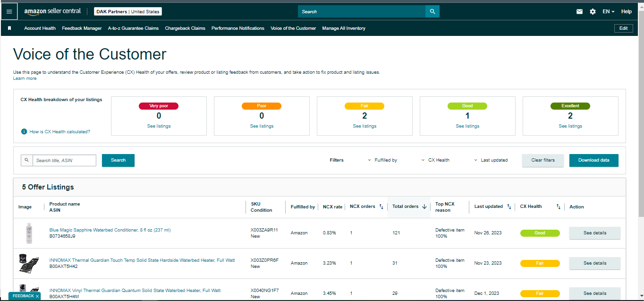Screen dimensions: 644x301
Task: Open the hamburger navigation menu
Action: point(9,11)
